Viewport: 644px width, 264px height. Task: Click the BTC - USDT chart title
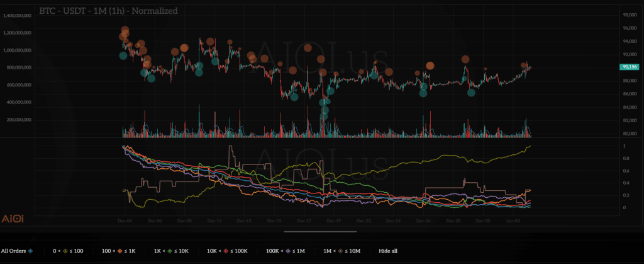[108, 11]
